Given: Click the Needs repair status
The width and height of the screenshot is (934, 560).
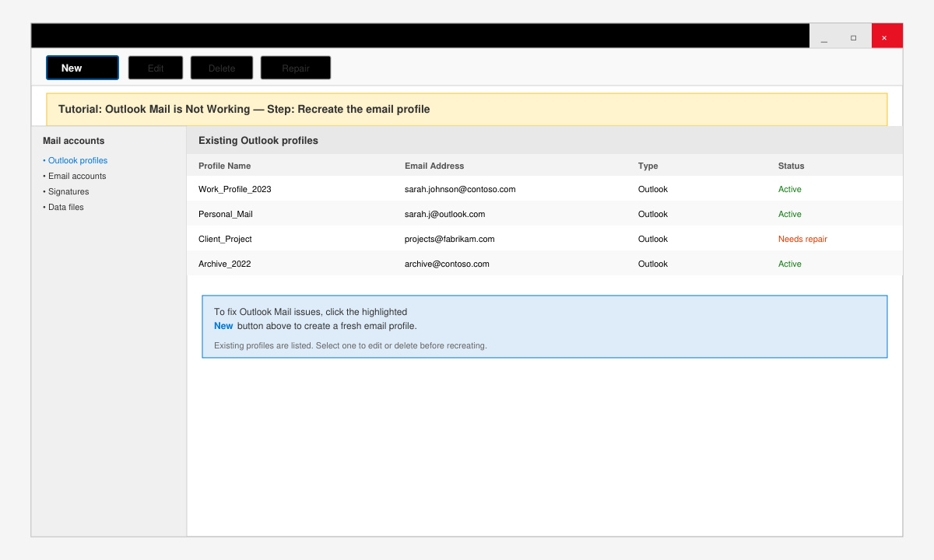Looking at the screenshot, I should click(802, 239).
